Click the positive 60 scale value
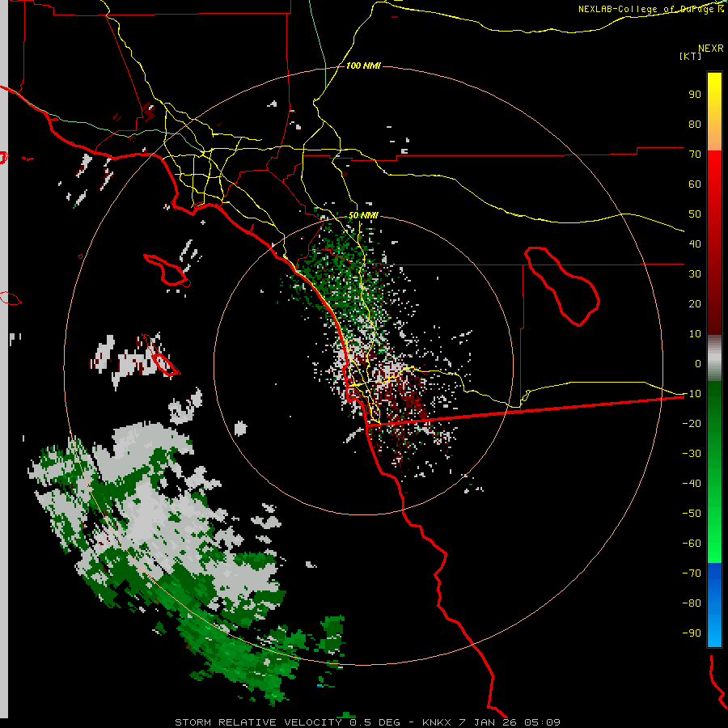 (x=695, y=184)
